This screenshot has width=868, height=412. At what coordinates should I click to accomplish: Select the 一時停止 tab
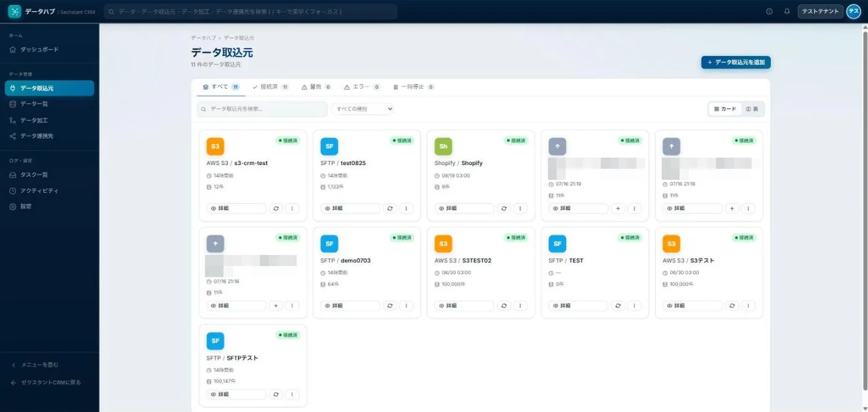coord(414,87)
